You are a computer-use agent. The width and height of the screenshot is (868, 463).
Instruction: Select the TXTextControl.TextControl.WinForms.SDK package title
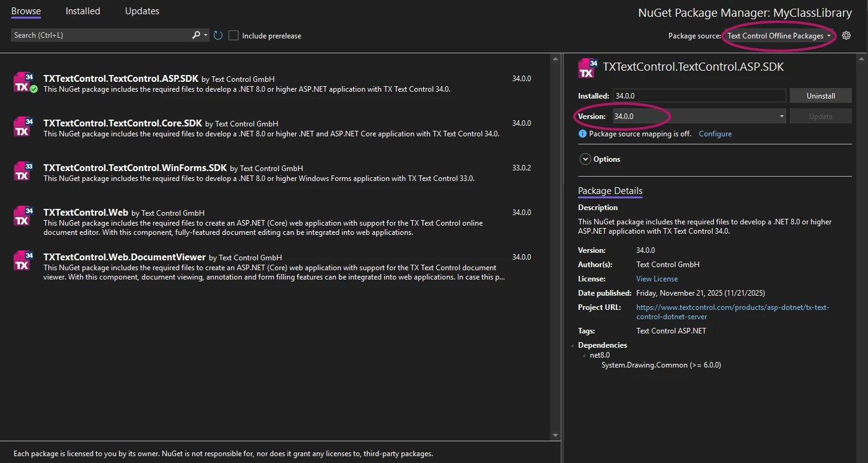coord(135,168)
